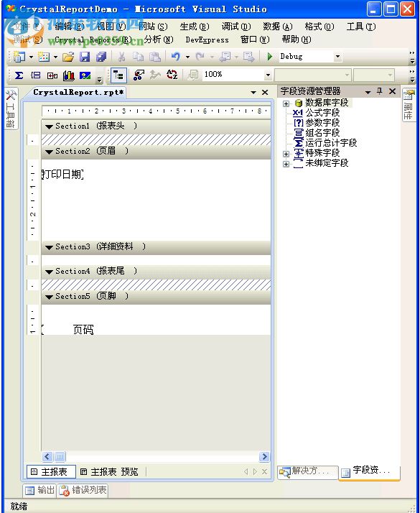Open the 工具箱 toolbox side tab

tap(11, 109)
